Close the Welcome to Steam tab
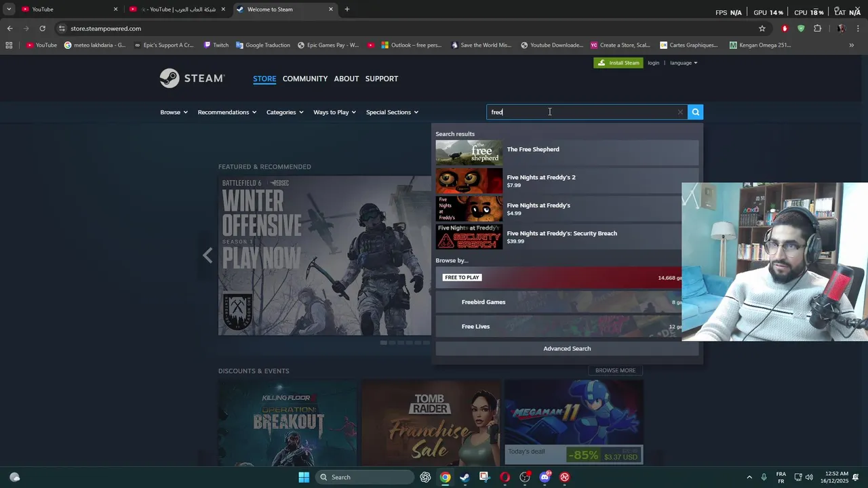The height and width of the screenshot is (488, 868). coord(331,9)
